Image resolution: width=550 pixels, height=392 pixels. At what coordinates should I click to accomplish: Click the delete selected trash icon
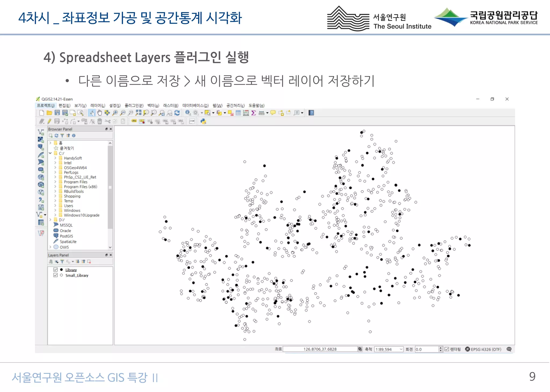pos(100,121)
